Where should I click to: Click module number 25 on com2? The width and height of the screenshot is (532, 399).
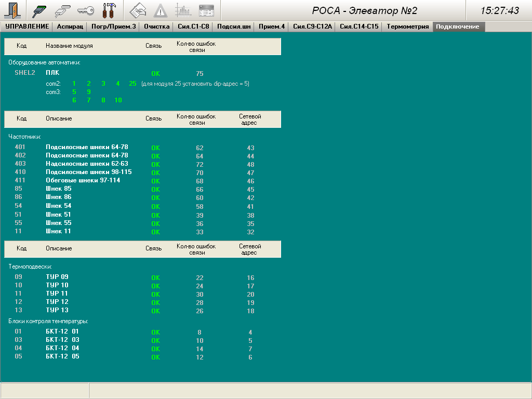tap(132, 84)
